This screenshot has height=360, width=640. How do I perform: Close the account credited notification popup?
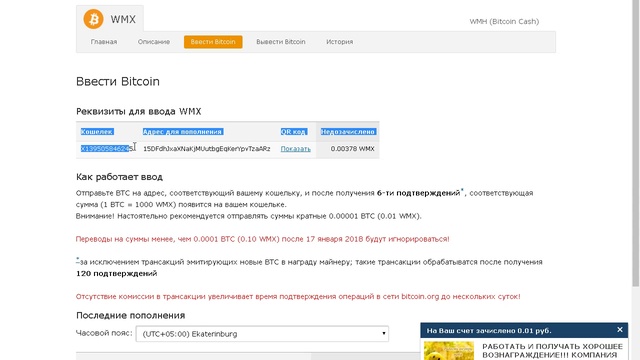(620, 329)
